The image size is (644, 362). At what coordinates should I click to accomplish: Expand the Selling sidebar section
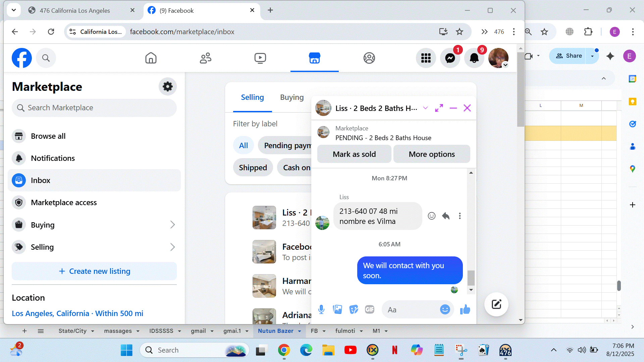[172, 247]
